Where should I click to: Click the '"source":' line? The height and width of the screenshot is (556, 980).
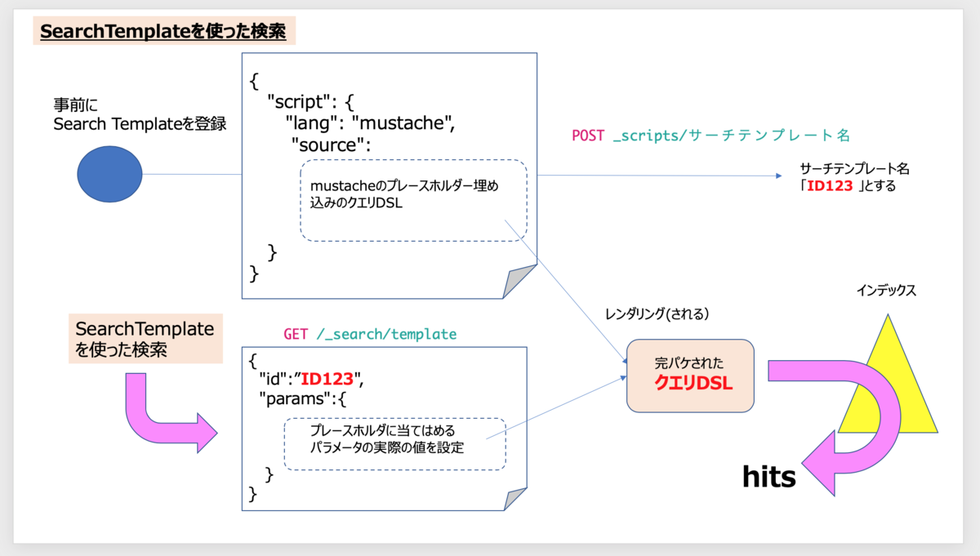pos(331,145)
